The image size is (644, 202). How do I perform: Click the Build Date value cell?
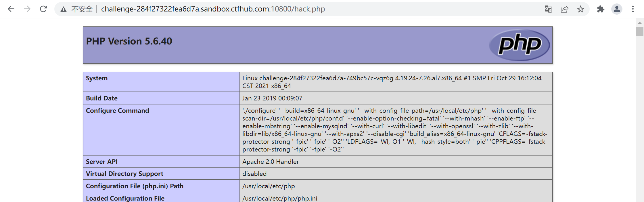[x=272, y=98]
